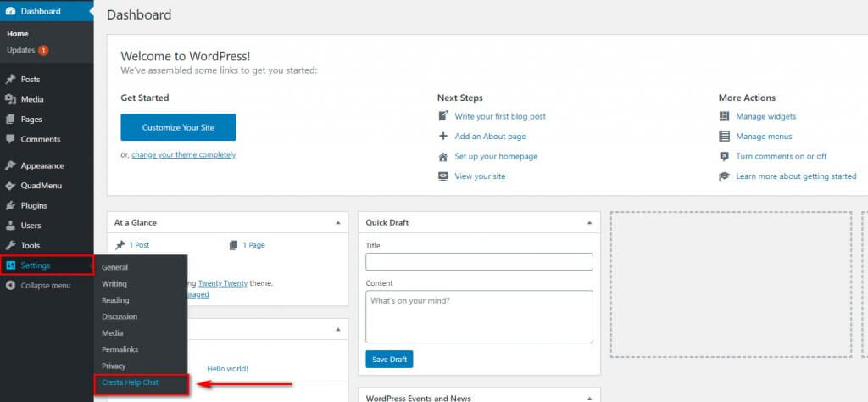Click the Collapse menu label

46,286
